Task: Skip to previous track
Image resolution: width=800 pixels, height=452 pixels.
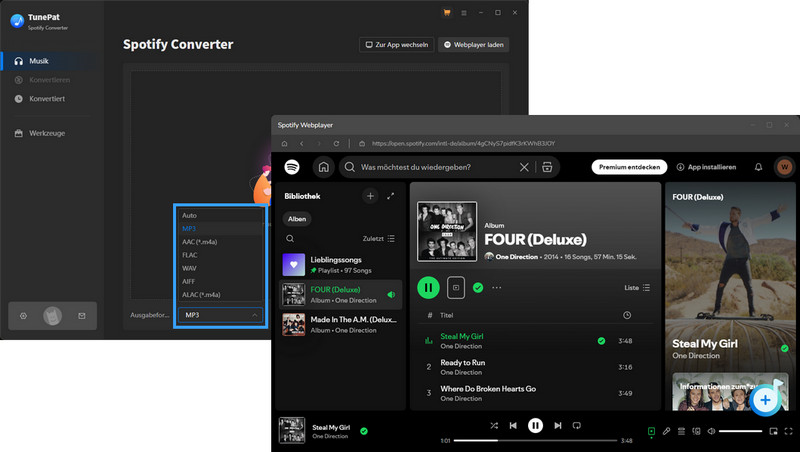Action: pyautogui.click(x=513, y=425)
